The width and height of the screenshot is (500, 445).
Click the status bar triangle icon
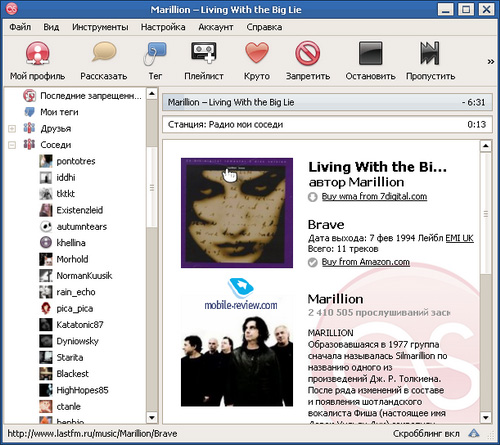[x=474, y=433]
